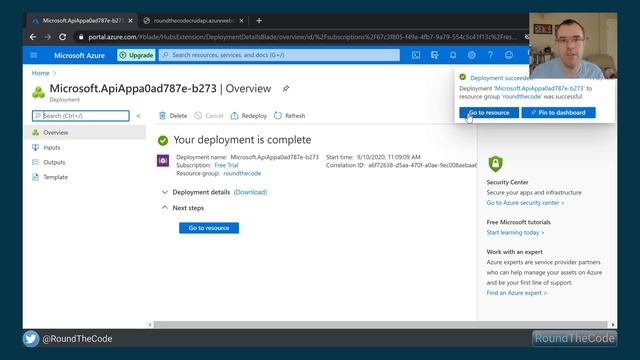The height and width of the screenshot is (360, 640).
Task: Click the Correlation ID value text
Action: [422, 165]
